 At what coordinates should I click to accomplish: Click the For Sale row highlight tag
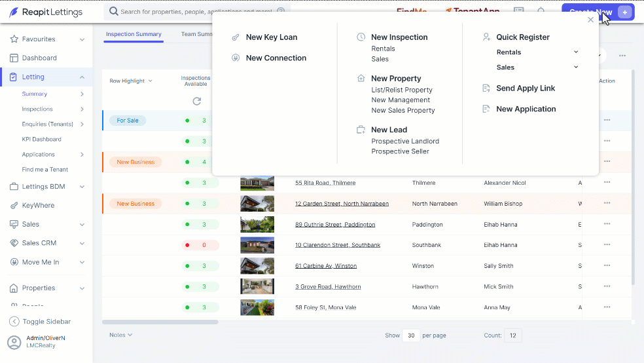(128, 121)
